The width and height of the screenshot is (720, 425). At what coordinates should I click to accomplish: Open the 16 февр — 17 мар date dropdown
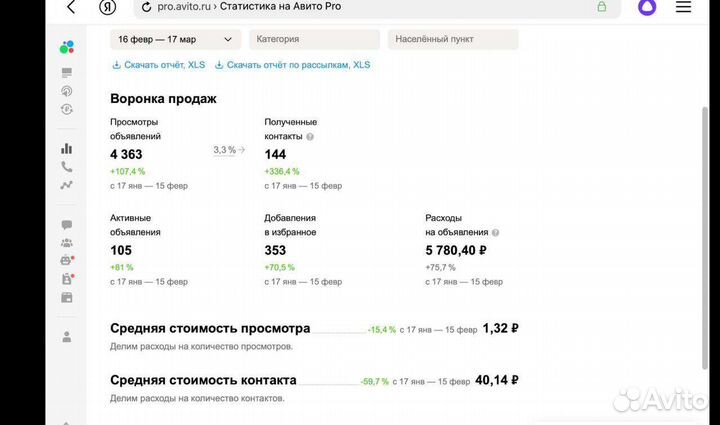(x=175, y=39)
